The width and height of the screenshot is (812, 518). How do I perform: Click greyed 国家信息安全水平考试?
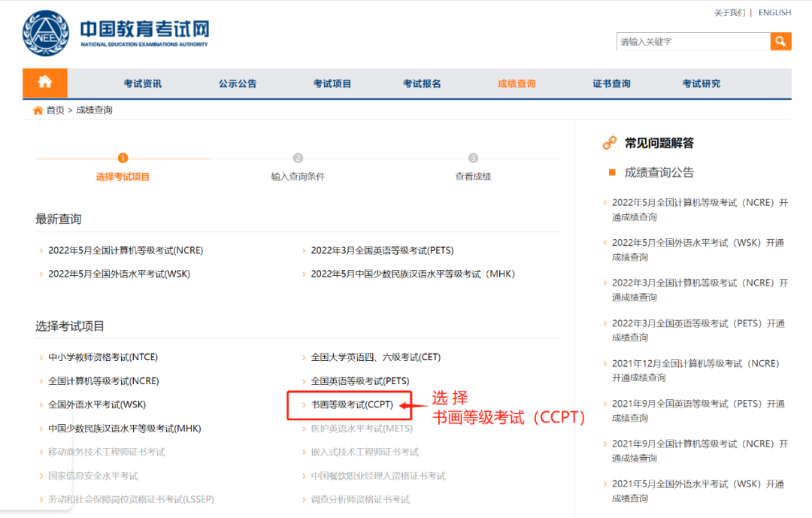pos(93,476)
